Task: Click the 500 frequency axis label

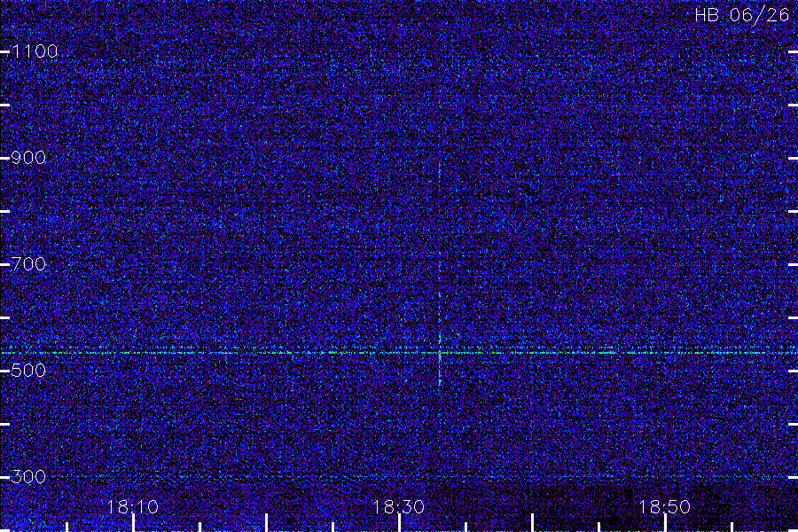Action: (x=28, y=371)
